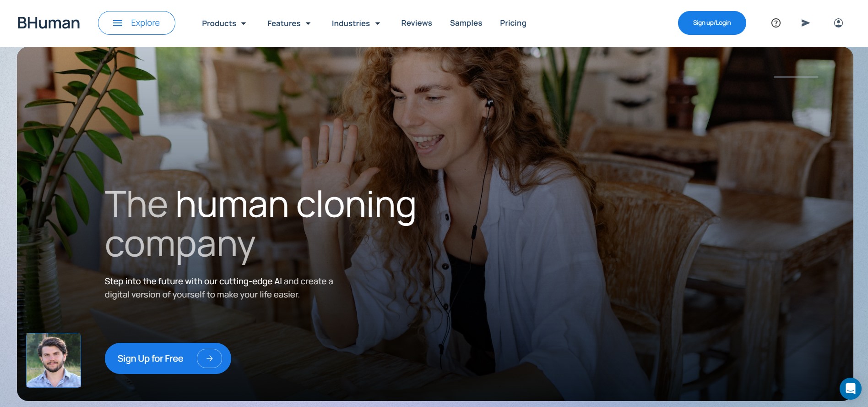Screen dimensions: 868x407
Task: Click the hamburger menu icon in Explore
Action: pos(118,23)
